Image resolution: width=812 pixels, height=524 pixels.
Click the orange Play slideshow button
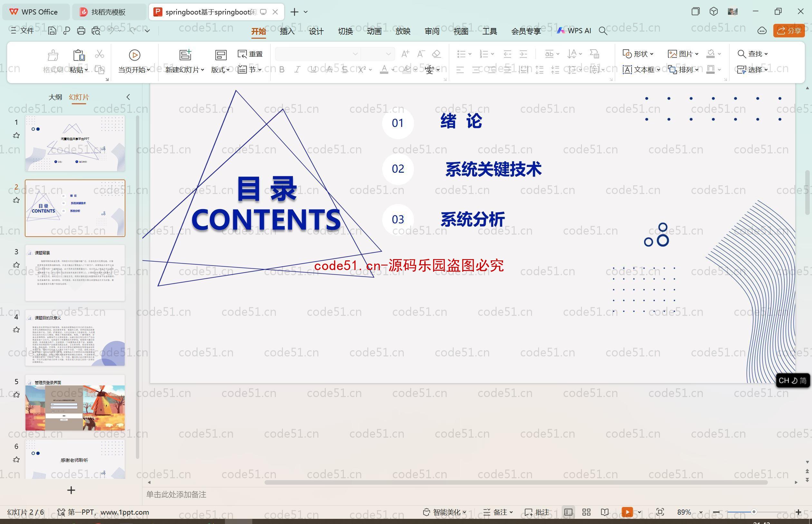click(627, 512)
